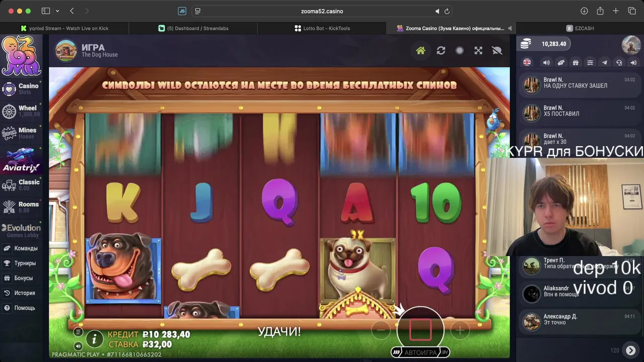The height and width of the screenshot is (362, 644).
Task: Mute page audio in the address bar
Action: pyautogui.click(x=437, y=11)
